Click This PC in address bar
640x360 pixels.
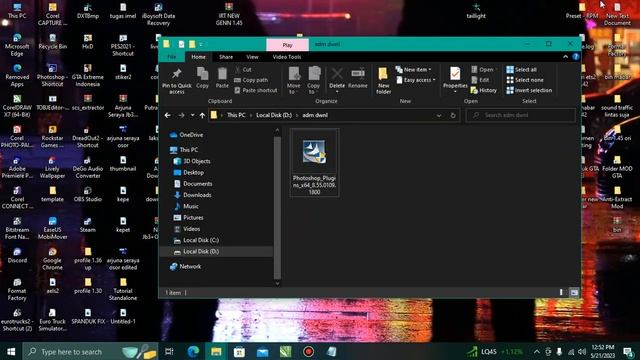coord(236,115)
